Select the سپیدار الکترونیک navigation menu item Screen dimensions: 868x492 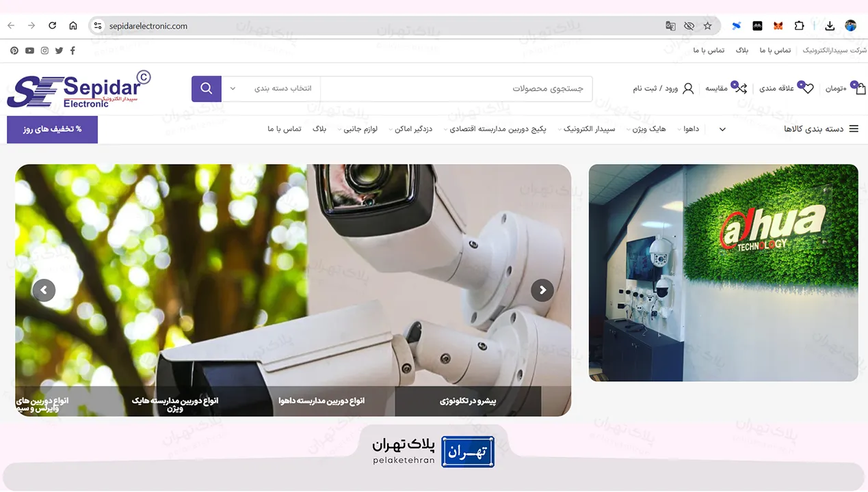click(589, 129)
